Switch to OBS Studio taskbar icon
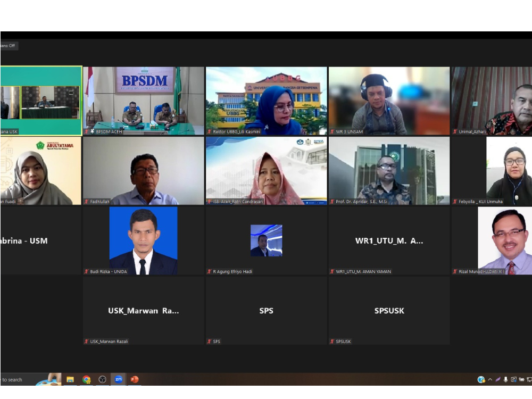Image resolution: width=532 pixels, height=399 pixels. click(103, 379)
